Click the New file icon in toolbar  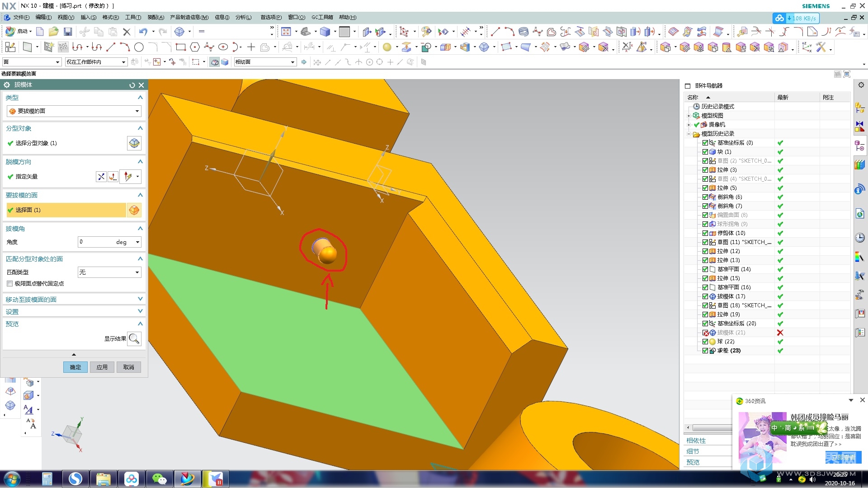point(40,32)
